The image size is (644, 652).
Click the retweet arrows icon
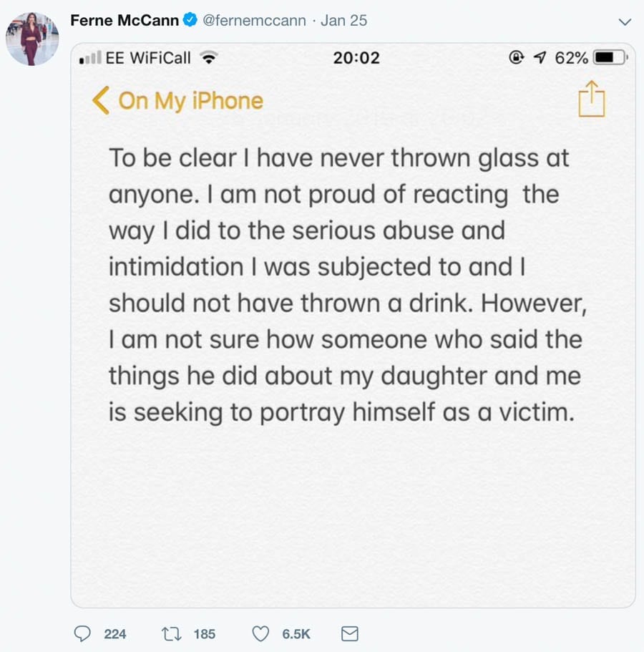[171, 633]
